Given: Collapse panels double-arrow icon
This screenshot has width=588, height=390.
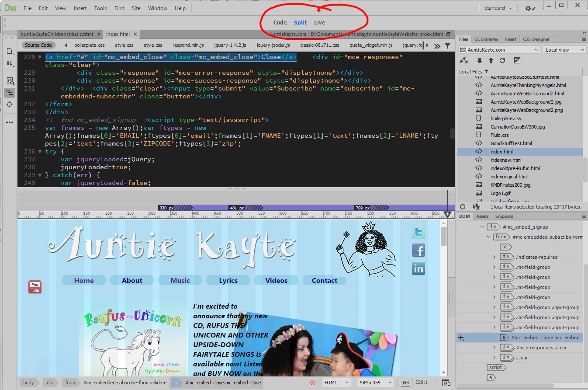Looking at the screenshot, I should pos(584,33).
